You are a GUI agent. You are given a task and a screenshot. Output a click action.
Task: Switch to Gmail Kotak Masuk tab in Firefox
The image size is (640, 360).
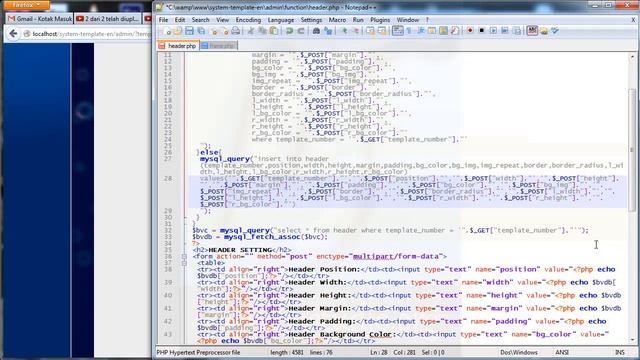[40, 19]
